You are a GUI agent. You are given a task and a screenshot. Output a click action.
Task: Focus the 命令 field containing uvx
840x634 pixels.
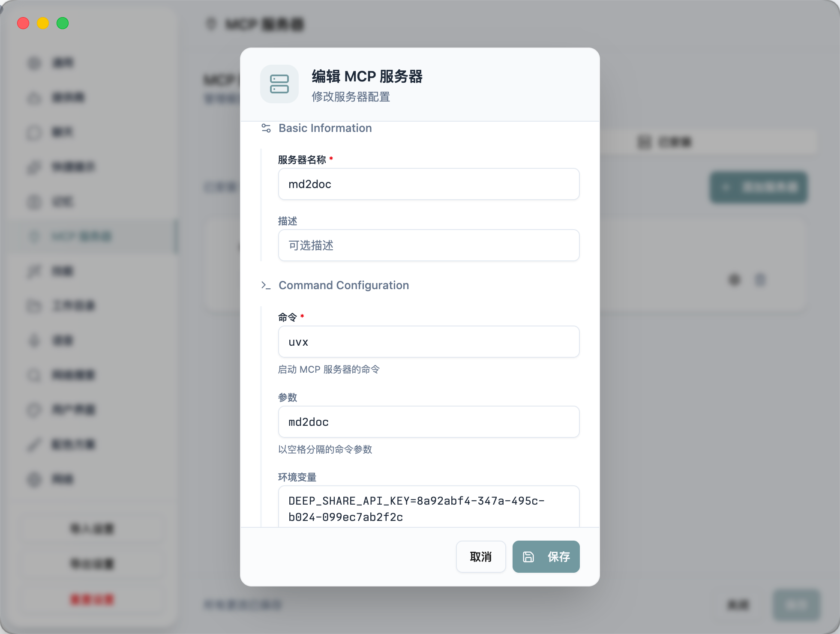click(429, 342)
